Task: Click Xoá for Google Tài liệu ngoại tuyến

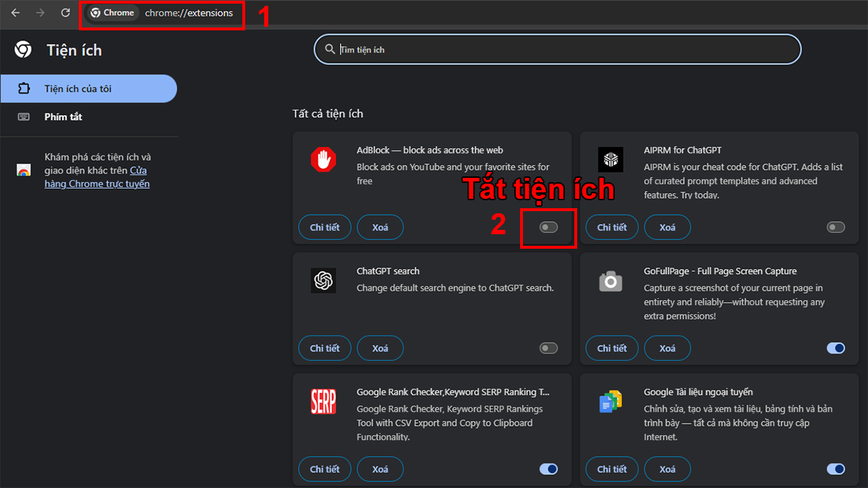Action: [668, 469]
